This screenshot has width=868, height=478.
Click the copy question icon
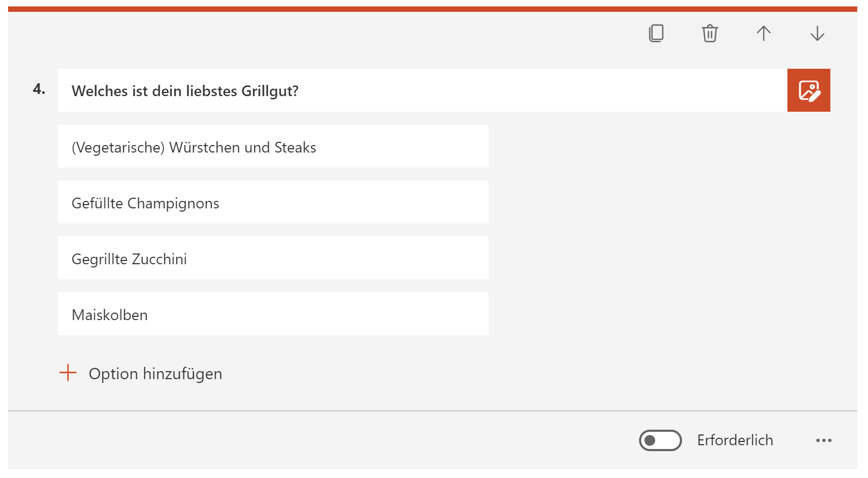click(x=656, y=33)
